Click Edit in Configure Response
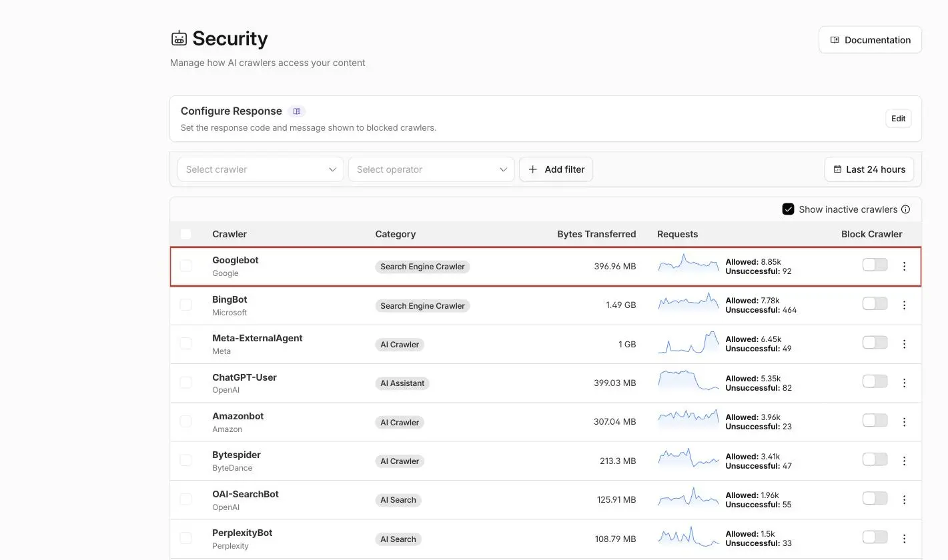Screen dimensions: 948x560 tap(899, 119)
